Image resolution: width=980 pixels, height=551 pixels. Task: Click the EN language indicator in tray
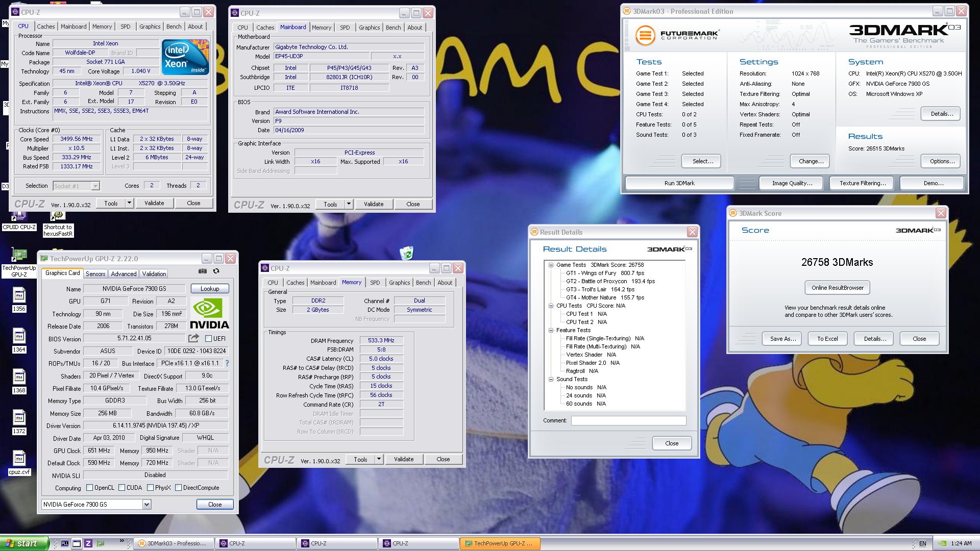point(922,543)
